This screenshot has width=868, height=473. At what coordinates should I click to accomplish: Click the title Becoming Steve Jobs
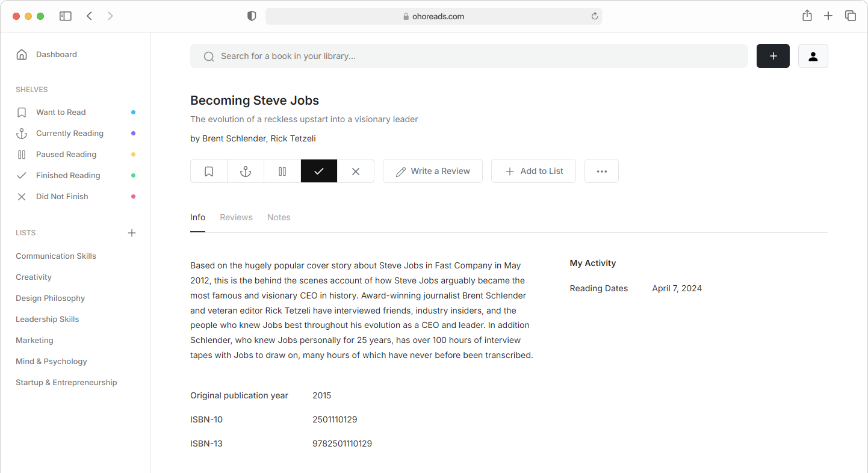255,100
